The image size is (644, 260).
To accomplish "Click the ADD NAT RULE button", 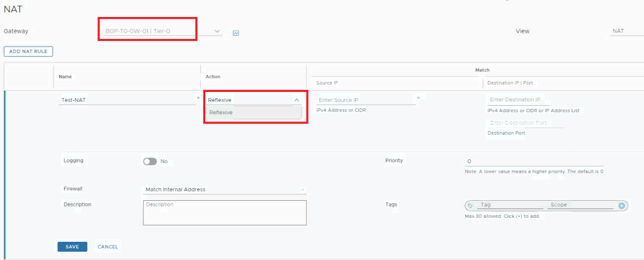I will tap(29, 51).
